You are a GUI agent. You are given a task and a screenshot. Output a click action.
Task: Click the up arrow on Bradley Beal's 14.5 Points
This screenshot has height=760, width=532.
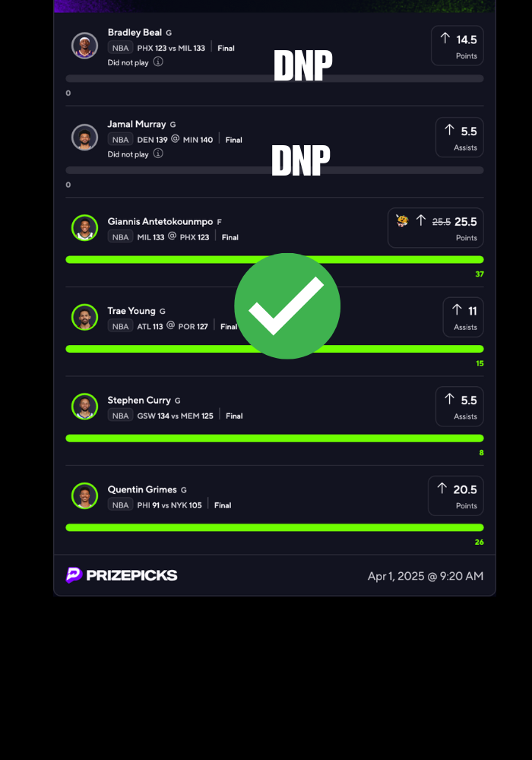click(x=445, y=38)
